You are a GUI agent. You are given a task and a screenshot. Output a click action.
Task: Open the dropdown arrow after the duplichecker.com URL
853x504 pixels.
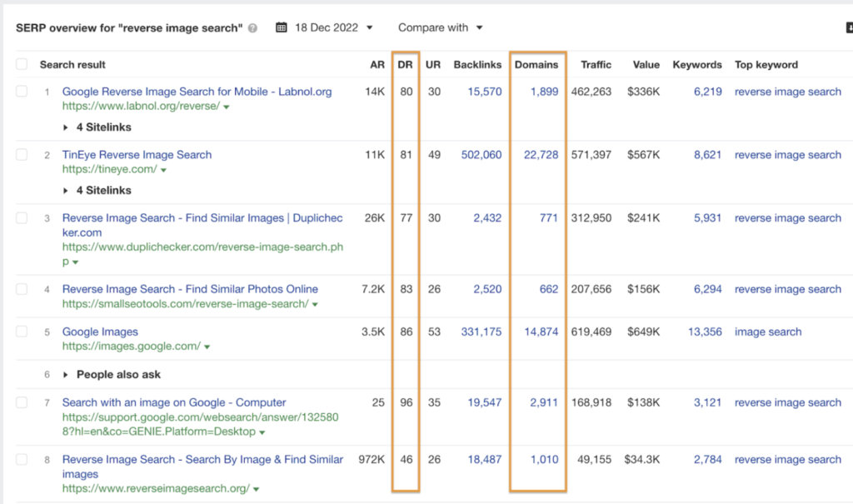(76, 262)
